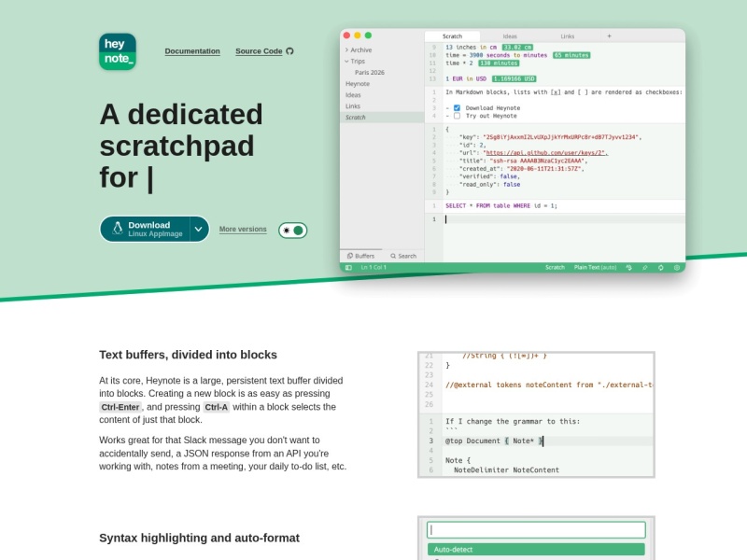
Task: Open the Documentation link
Action: [192, 51]
